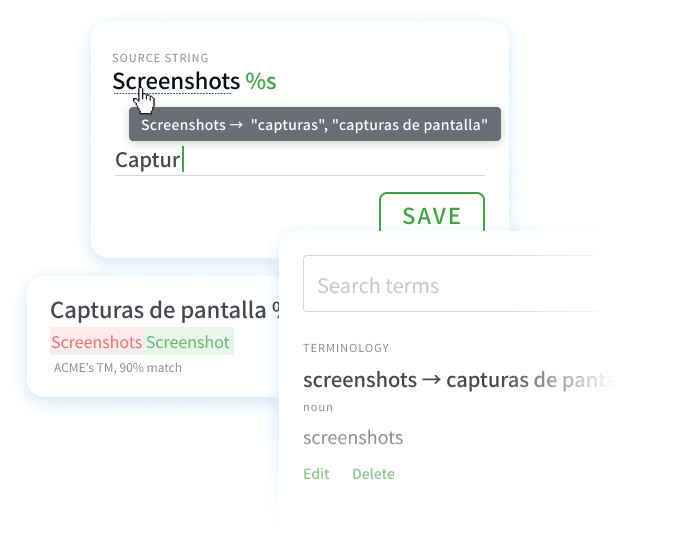The width and height of the screenshot is (690, 542).
Task: Delete the screenshots terminology entry
Action: tap(373, 474)
